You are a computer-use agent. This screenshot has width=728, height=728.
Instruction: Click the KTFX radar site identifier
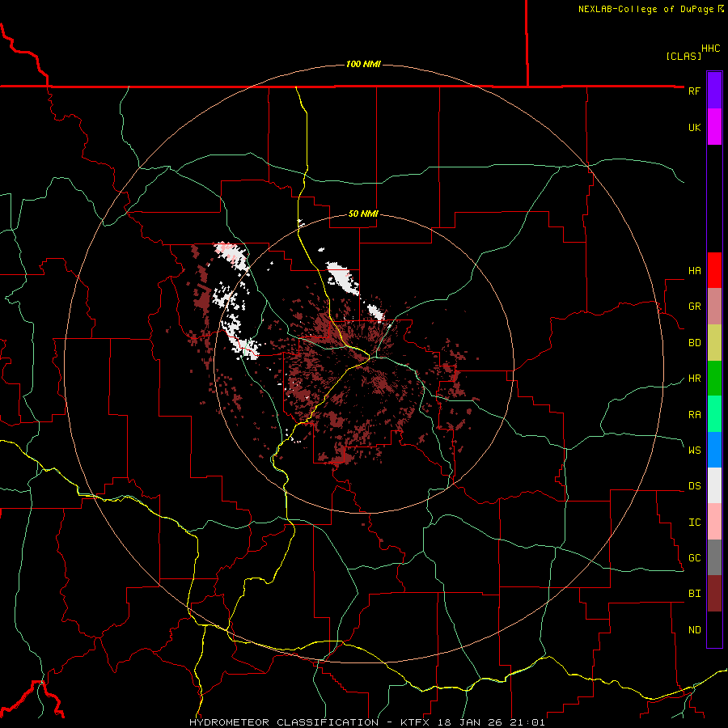coord(417,722)
